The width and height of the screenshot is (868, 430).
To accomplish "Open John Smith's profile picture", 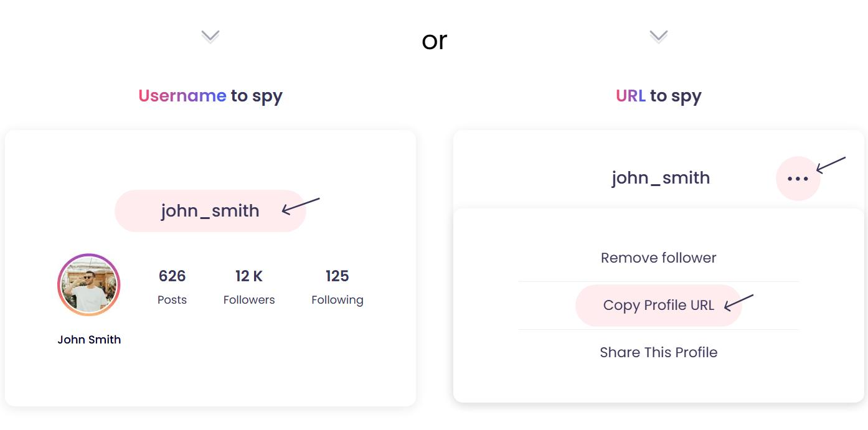I will 89,285.
